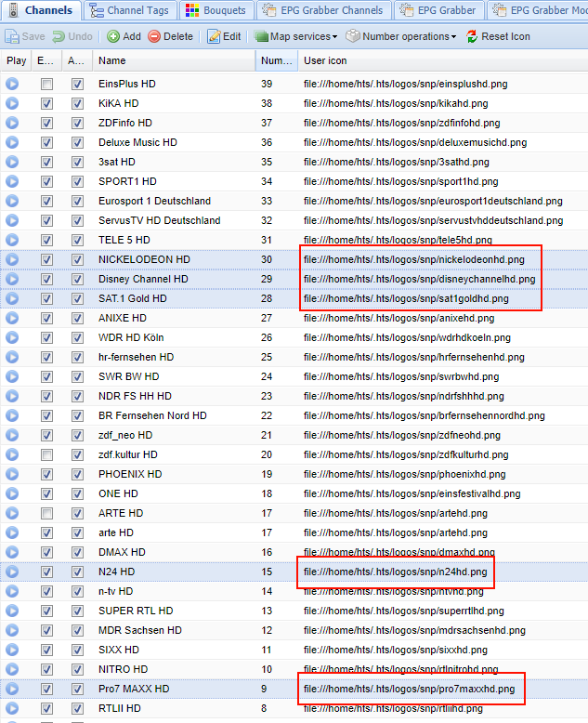Switch to the Channels tab
This screenshot has width=588, height=723.
pyautogui.click(x=41, y=10)
